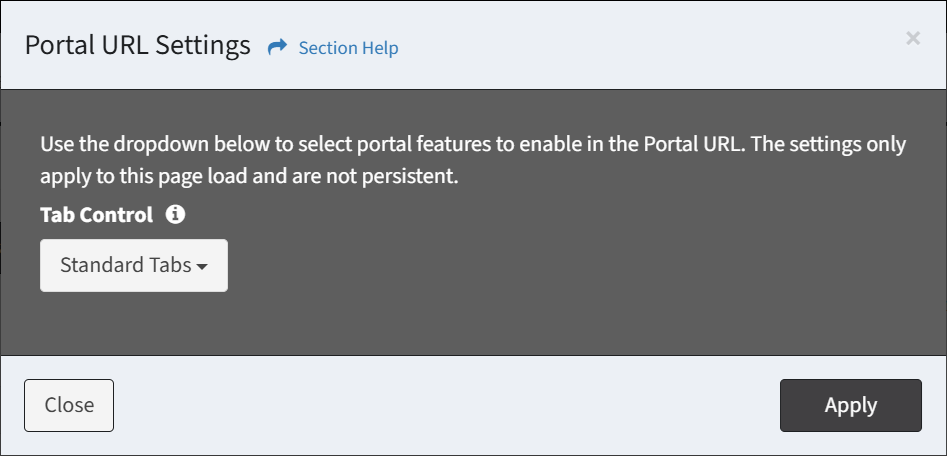Click the caret beside Standard Tabs
The image size is (947, 456).
(x=202, y=266)
